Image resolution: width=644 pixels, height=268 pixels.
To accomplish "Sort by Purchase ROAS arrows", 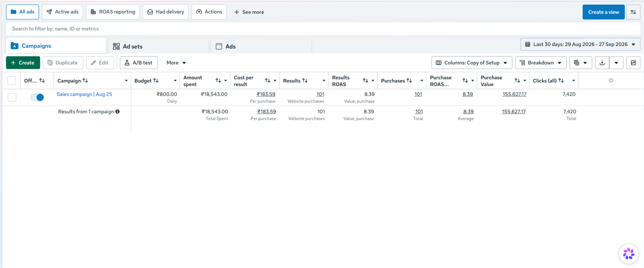I will [465, 81].
